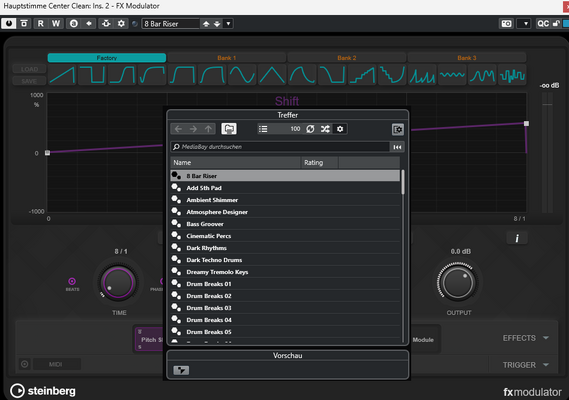This screenshot has height=400, width=569.
Task: Show Quick Controls with QC button
Action: point(543,24)
